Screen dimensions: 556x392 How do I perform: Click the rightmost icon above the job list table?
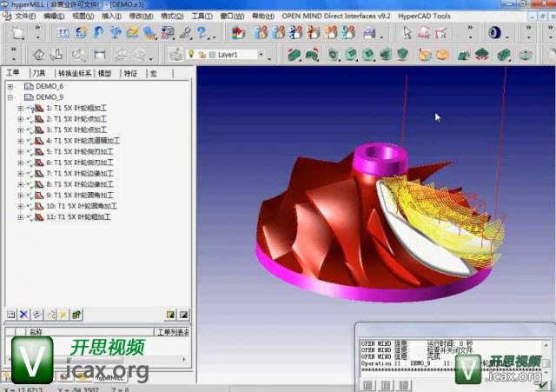pyautogui.click(x=184, y=314)
